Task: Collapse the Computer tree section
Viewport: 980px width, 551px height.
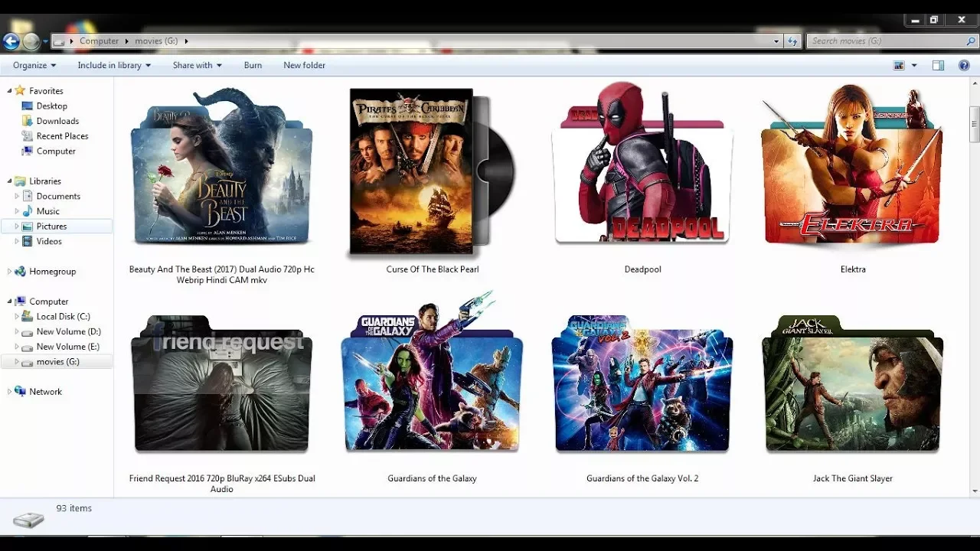Action: 9,302
